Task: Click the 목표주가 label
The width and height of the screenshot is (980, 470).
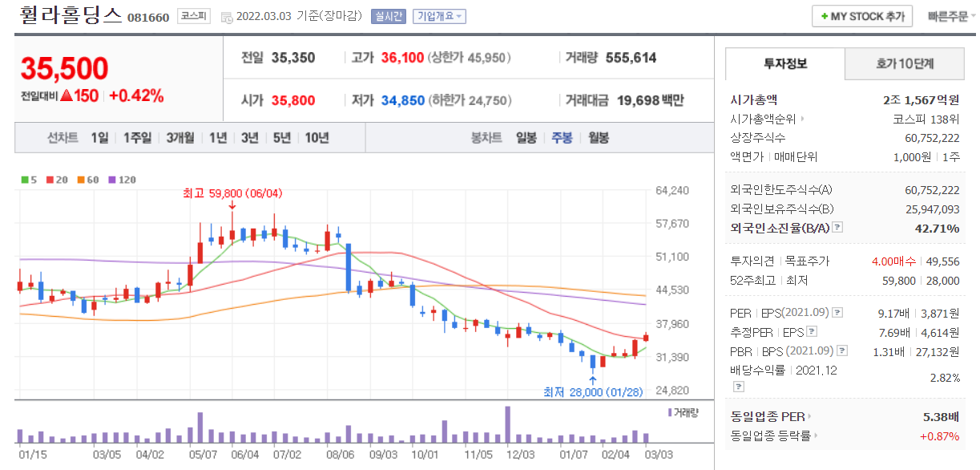Action: pyautogui.click(x=807, y=261)
